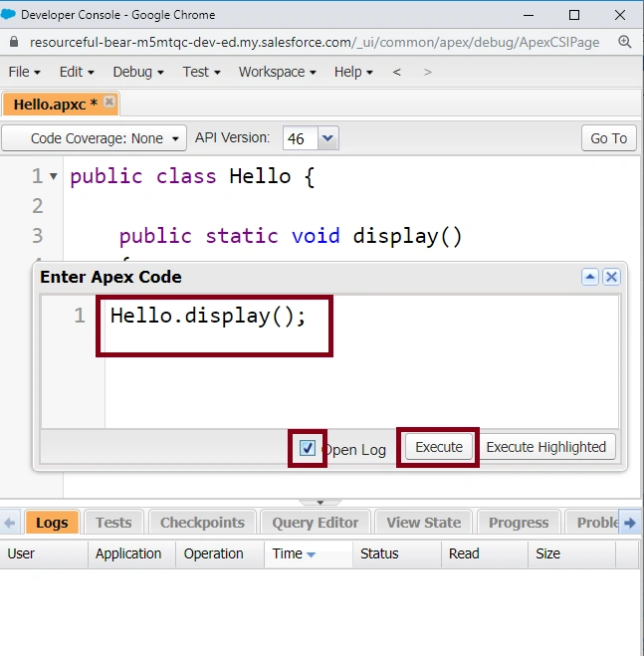This screenshot has width=644, height=656.
Task: Open the Workspace menu
Action: 277,72
